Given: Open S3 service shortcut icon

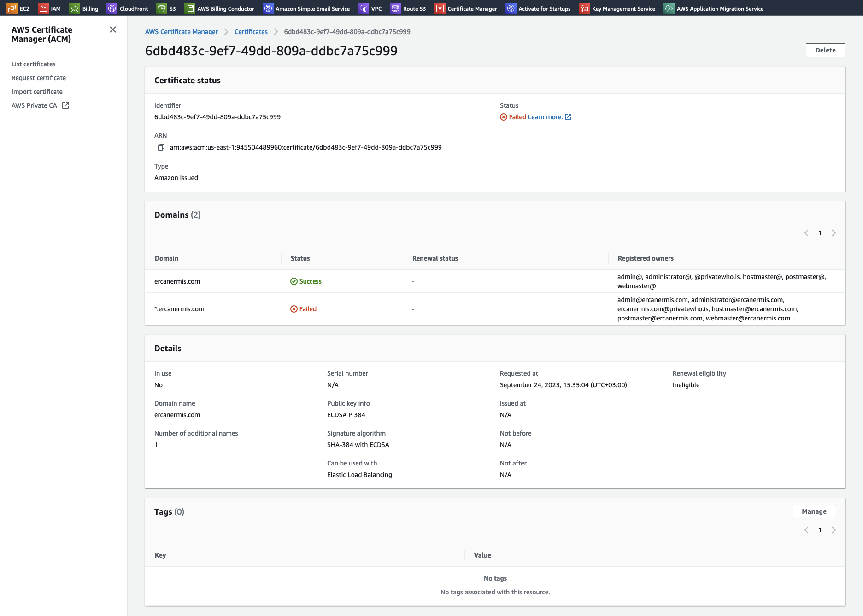Looking at the screenshot, I should click(x=162, y=8).
